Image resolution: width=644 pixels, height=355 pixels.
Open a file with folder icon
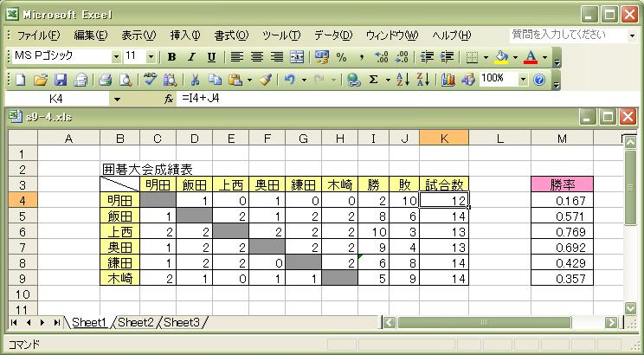(40, 80)
